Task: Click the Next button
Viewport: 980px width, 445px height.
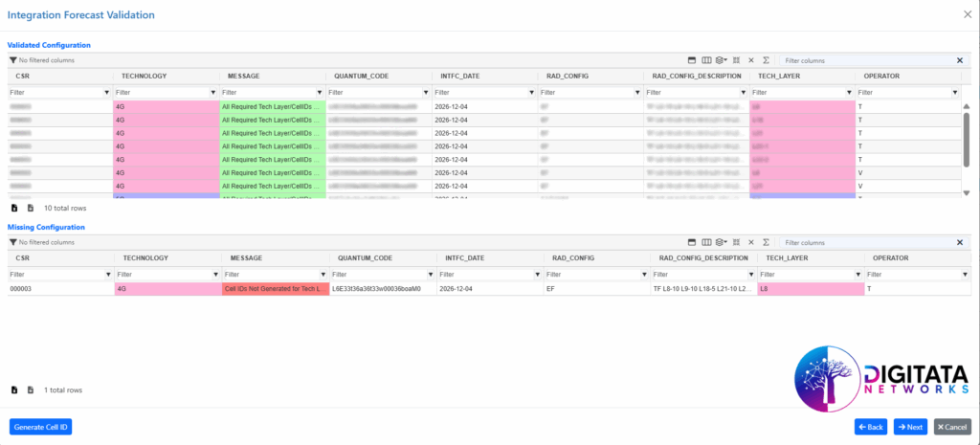Action: 910,427
